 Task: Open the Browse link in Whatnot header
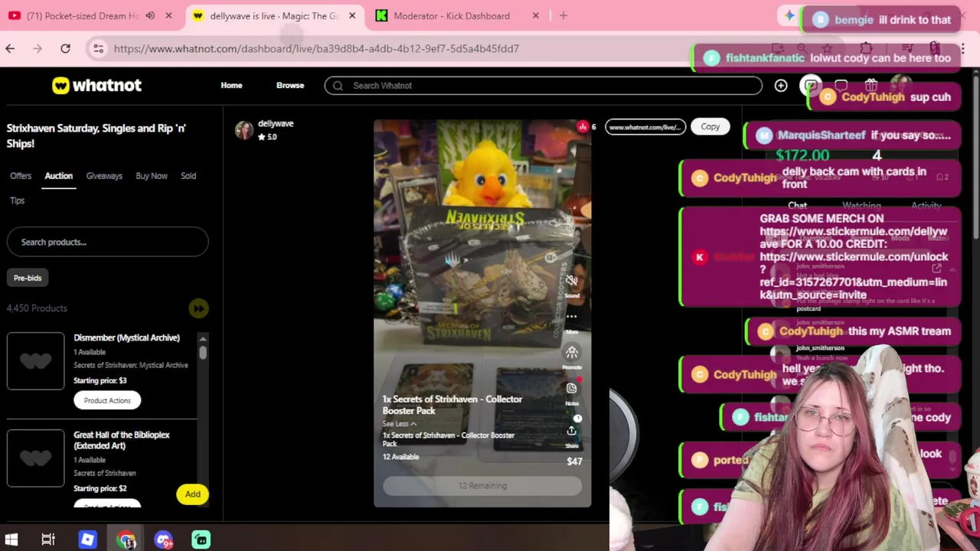coord(290,86)
